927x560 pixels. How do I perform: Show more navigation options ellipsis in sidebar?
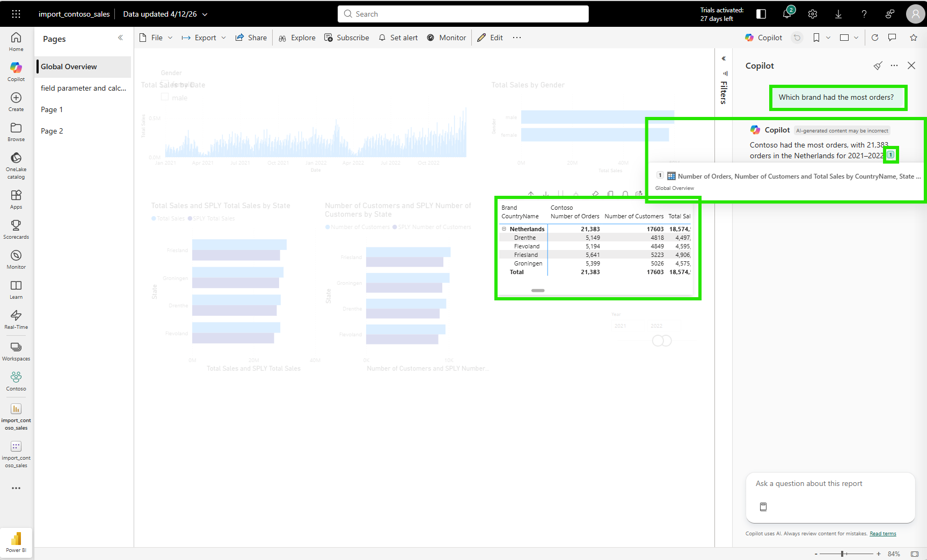coord(16,488)
